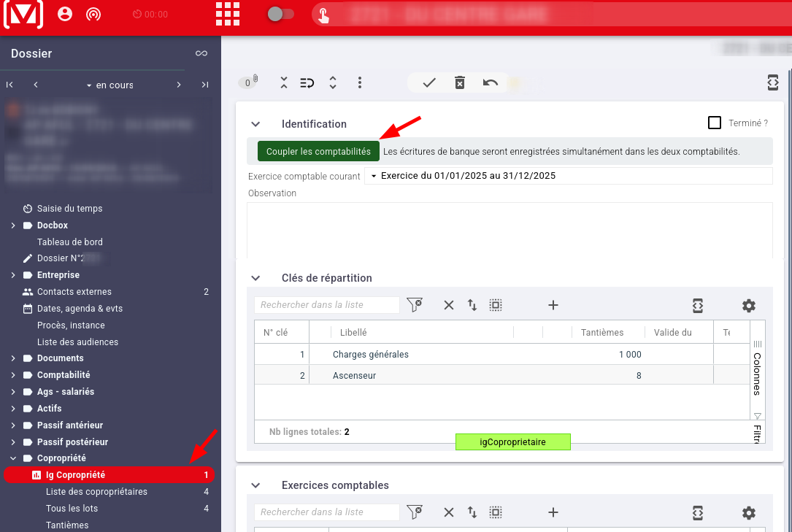Expand the Comptabilité folder

(13, 375)
